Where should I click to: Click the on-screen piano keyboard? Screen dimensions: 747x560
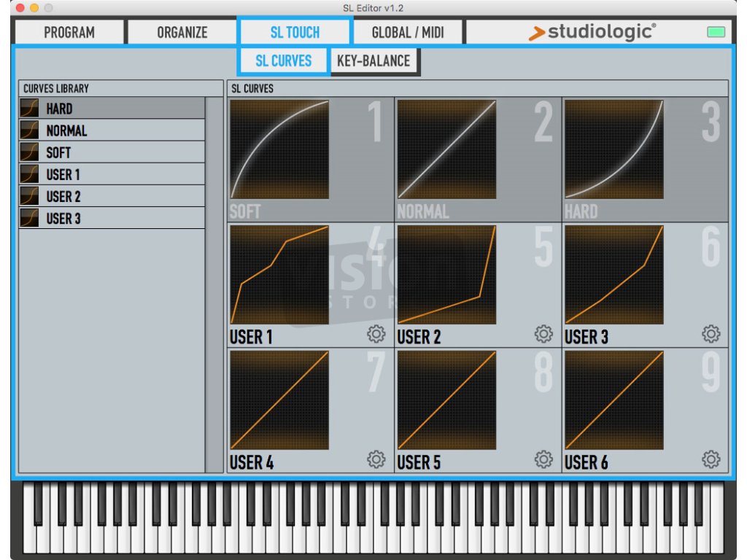tap(373, 518)
